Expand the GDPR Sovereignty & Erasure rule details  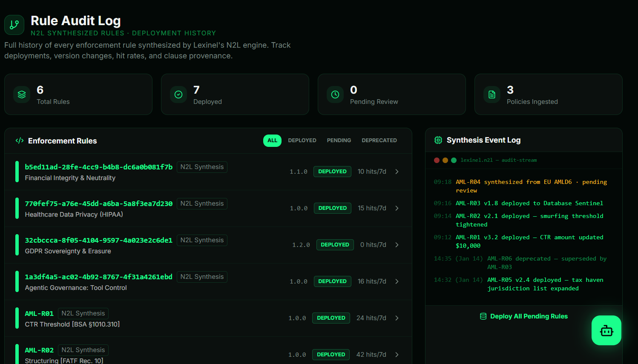point(397,245)
